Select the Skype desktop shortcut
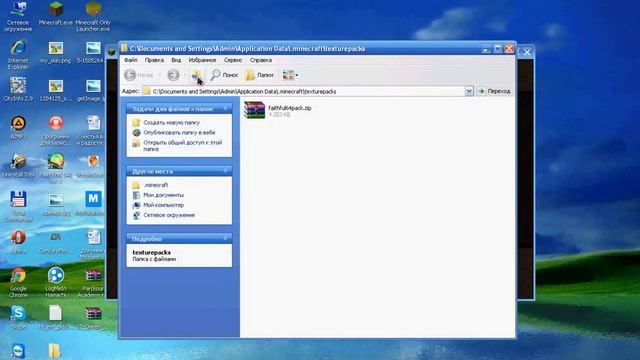Image resolution: width=640 pixels, height=360 pixels. (x=18, y=318)
